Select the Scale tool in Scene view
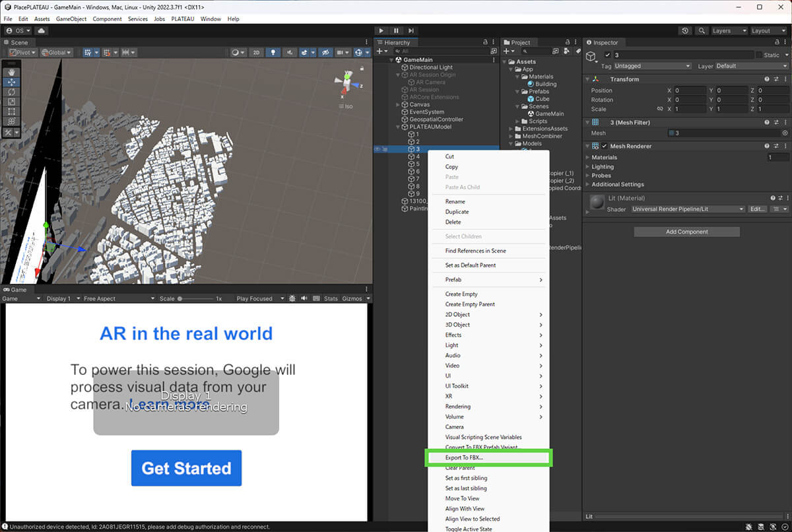The height and width of the screenshot is (532, 792). coord(11,102)
